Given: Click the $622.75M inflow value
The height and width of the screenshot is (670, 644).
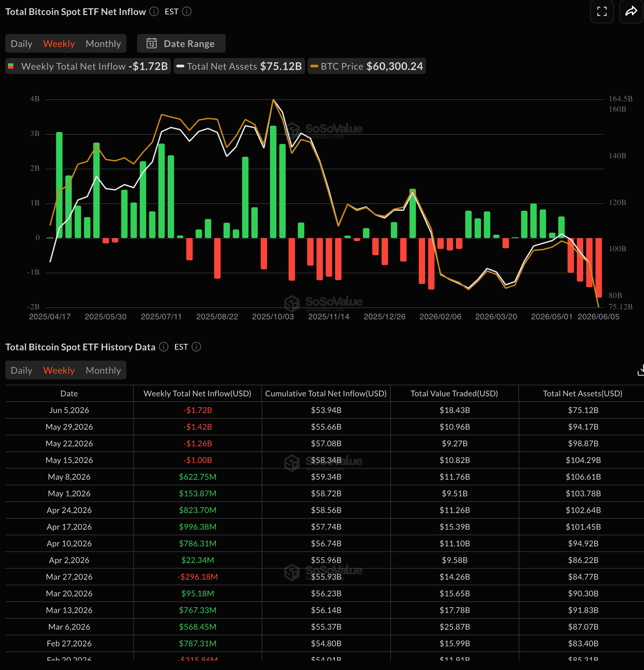Looking at the screenshot, I should tap(198, 477).
